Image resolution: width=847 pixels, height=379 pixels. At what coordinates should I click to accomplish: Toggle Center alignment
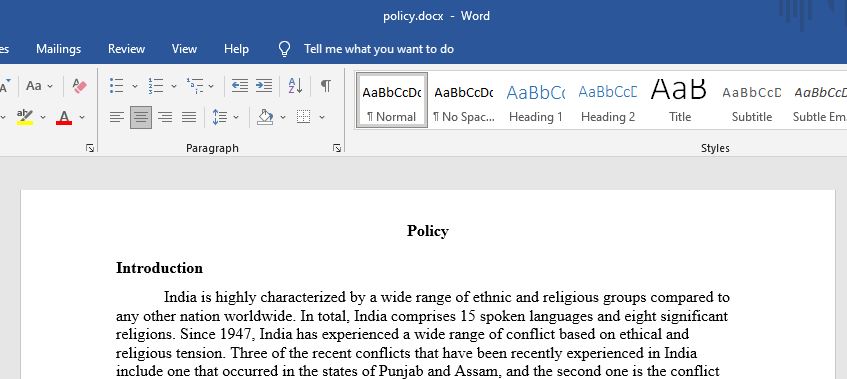click(x=141, y=117)
